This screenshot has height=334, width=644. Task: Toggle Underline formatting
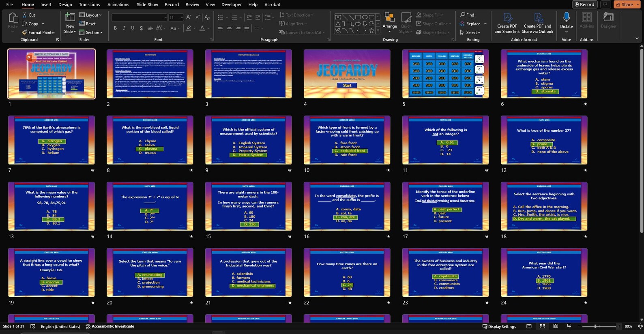point(133,28)
